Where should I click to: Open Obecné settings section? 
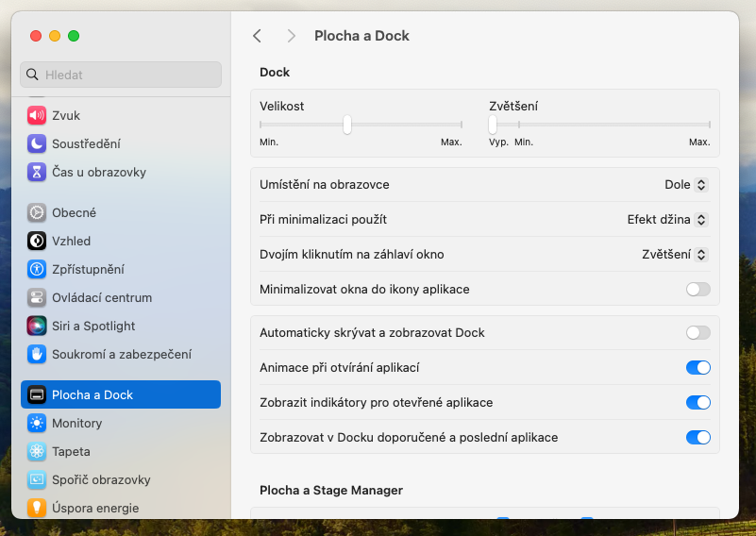74,212
